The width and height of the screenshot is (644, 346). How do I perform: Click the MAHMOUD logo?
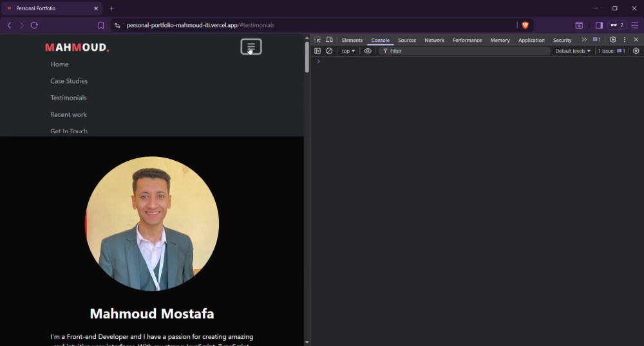[77, 48]
